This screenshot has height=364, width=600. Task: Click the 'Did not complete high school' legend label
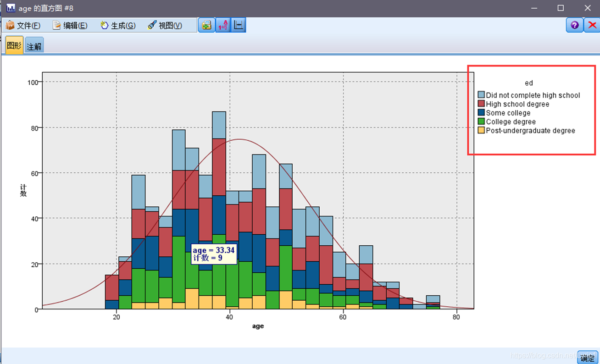pos(533,95)
